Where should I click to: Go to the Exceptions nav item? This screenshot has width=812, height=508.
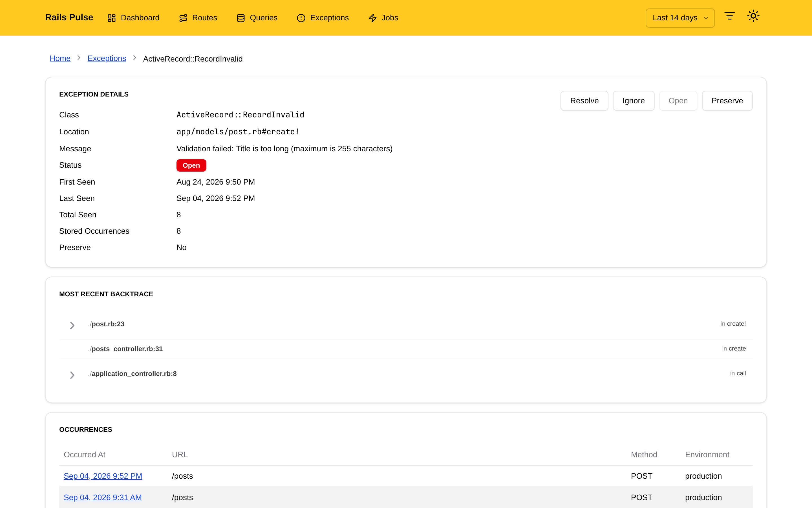323,18
